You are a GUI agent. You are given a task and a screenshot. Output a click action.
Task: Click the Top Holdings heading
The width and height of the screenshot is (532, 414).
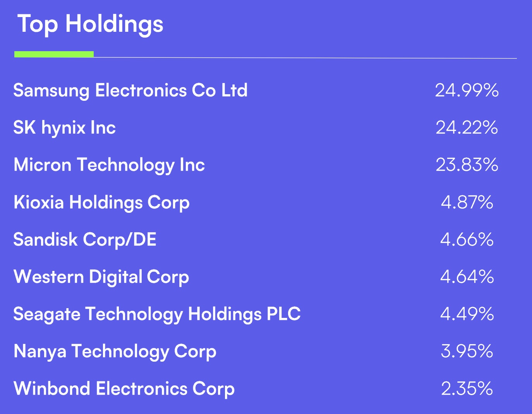tap(90, 24)
